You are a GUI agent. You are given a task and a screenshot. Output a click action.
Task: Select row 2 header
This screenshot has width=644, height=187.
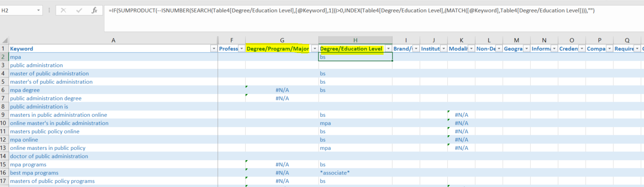pos(4,57)
